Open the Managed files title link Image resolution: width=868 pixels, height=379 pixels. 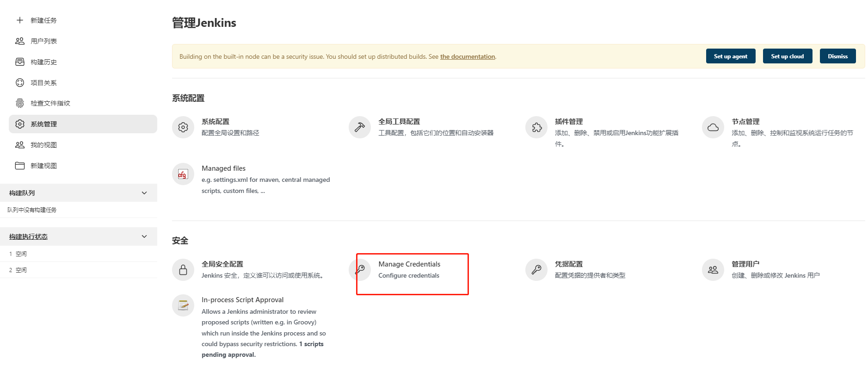[x=223, y=168]
